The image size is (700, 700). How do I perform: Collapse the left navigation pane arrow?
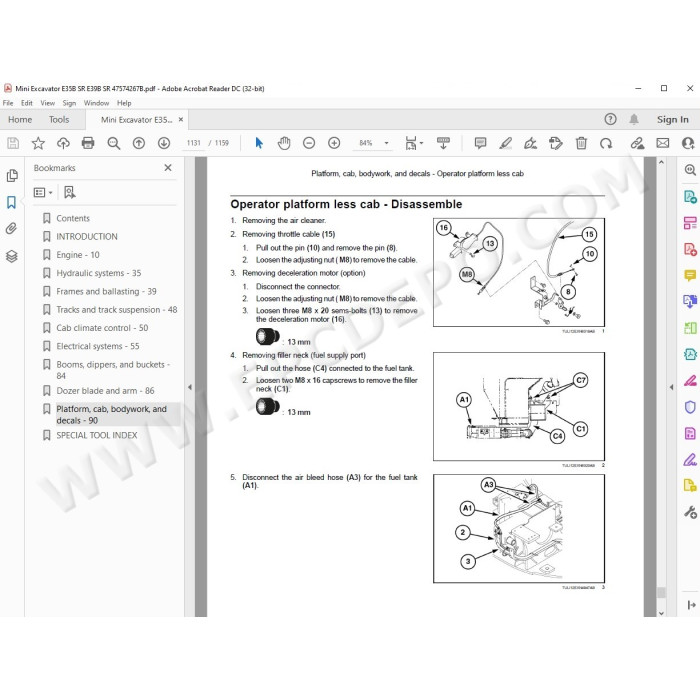coord(189,387)
